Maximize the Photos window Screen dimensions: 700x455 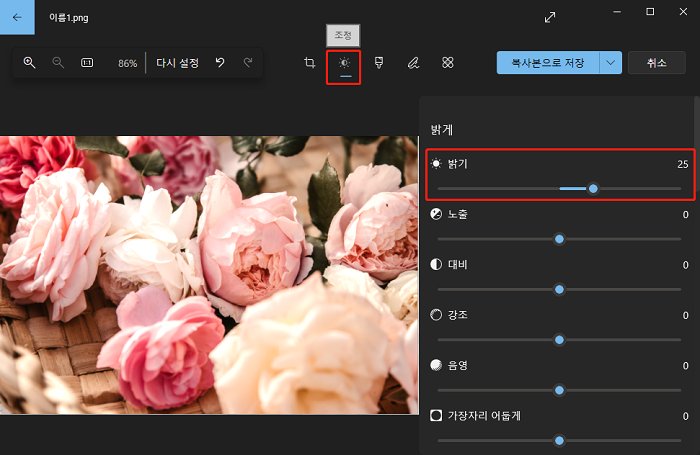point(650,12)
